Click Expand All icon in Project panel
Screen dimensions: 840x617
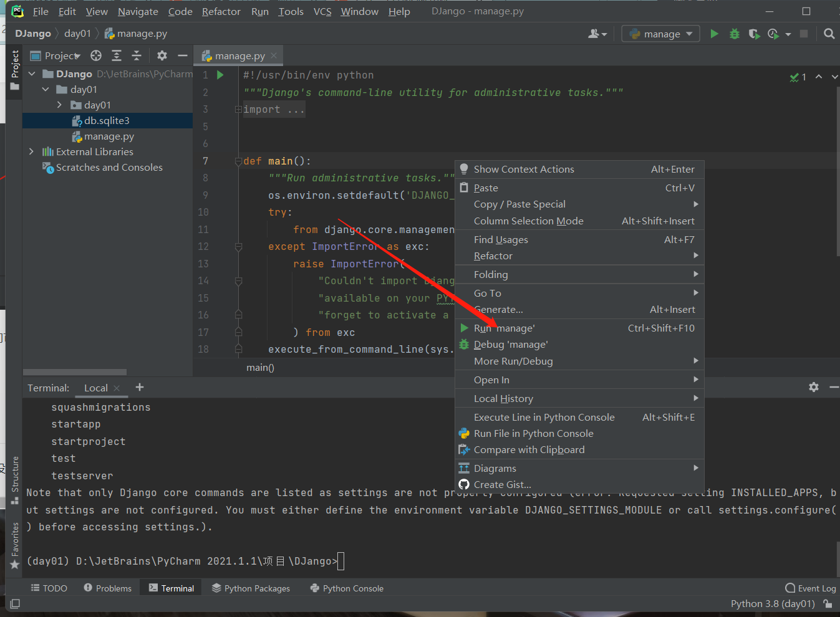[117, 55]
